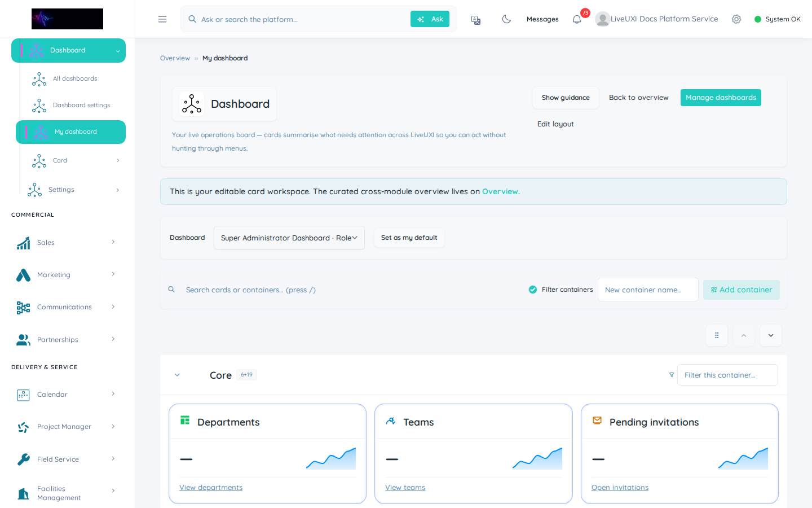812x508 pixels.
Task: Click the LiveUXI Docs Platform Service name
Action: (x=664, y=19)
